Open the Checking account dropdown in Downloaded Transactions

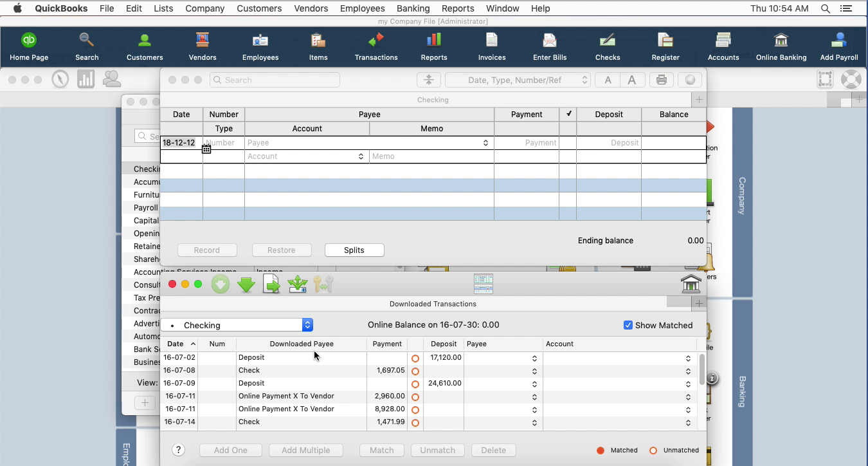tap(237, 325)
